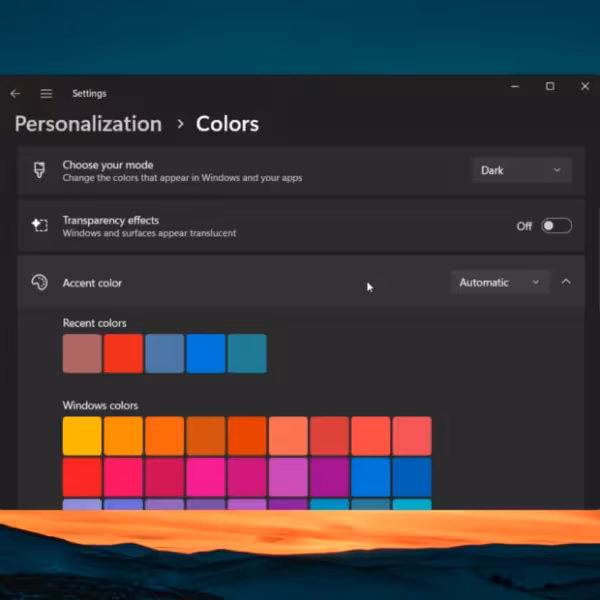The width and height of the screenshot is (600, 600).
Task: Pick the dusty rose recent color
Action: 82,353
